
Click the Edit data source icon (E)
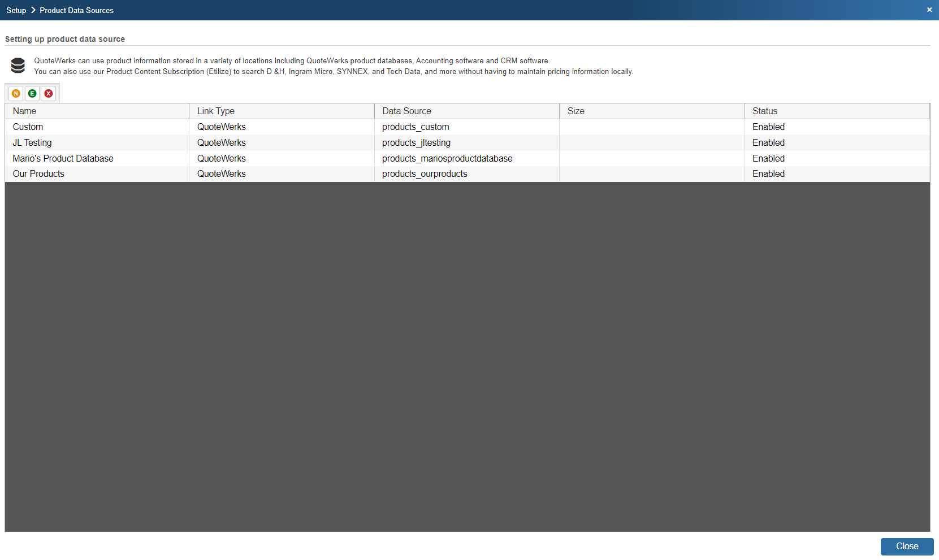32,93
